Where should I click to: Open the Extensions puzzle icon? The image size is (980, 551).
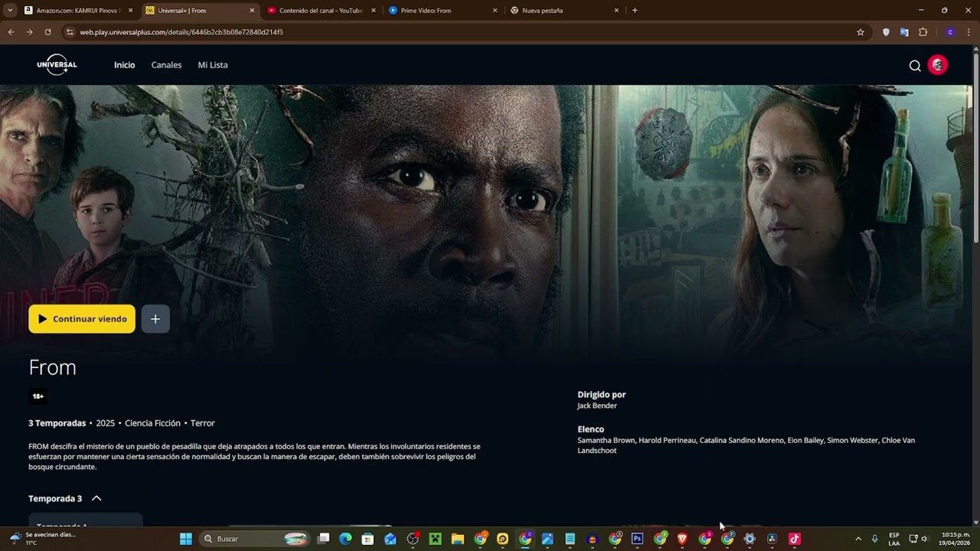tap(923, 32)
